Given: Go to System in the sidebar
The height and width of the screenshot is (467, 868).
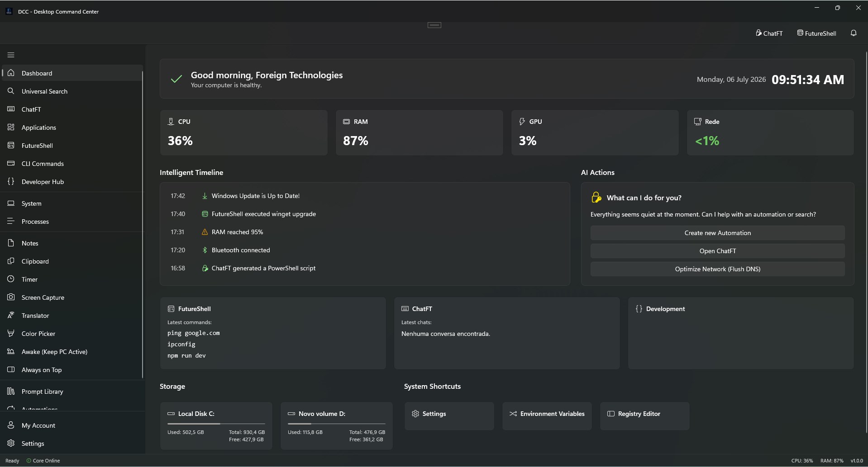Looking at the screenshot, I should pos(72,203).
